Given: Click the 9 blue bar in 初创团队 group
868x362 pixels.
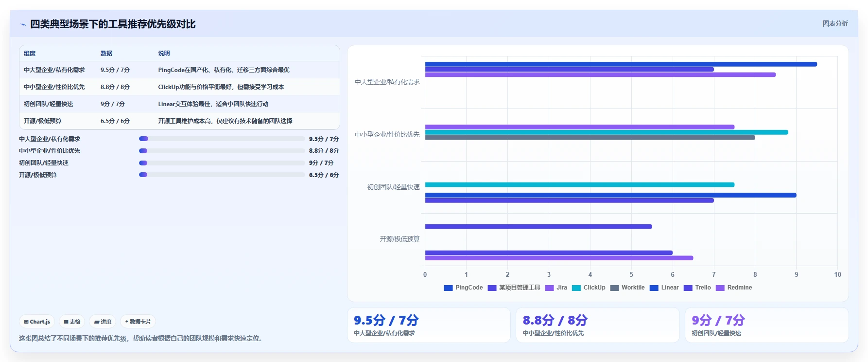Looking at the screenshot, I should point(611,195).
